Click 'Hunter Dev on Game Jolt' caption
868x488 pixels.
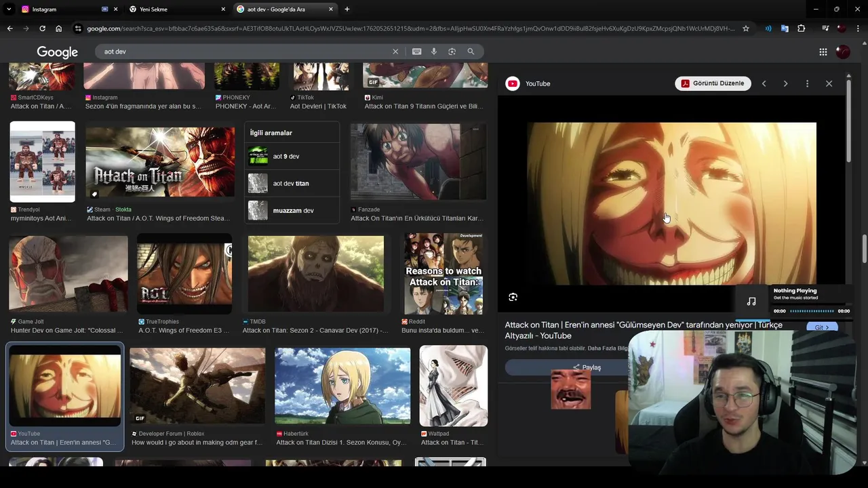(x=67, y=331)
